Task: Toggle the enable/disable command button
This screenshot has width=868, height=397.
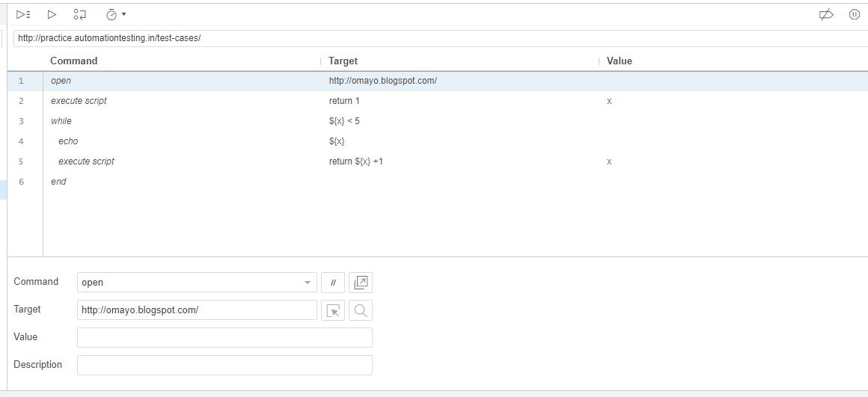Action: (333, 283)
